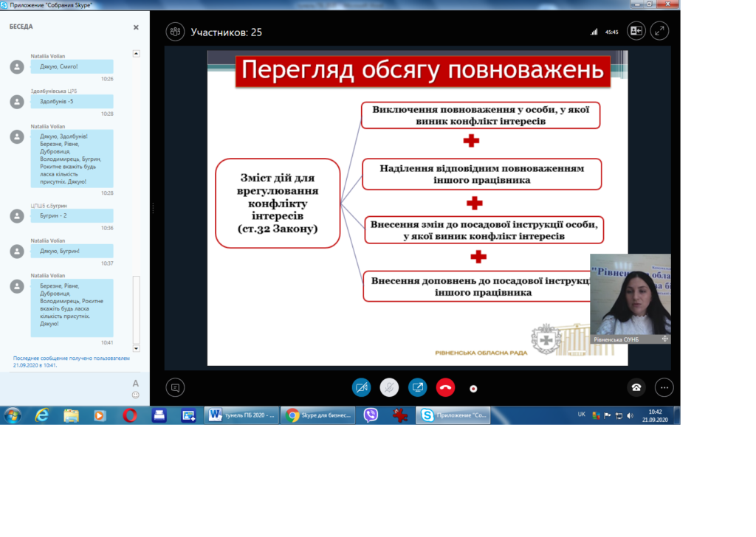Click the share screen button
Viewport: 756px width, 537px height.
tap(417, 387)
